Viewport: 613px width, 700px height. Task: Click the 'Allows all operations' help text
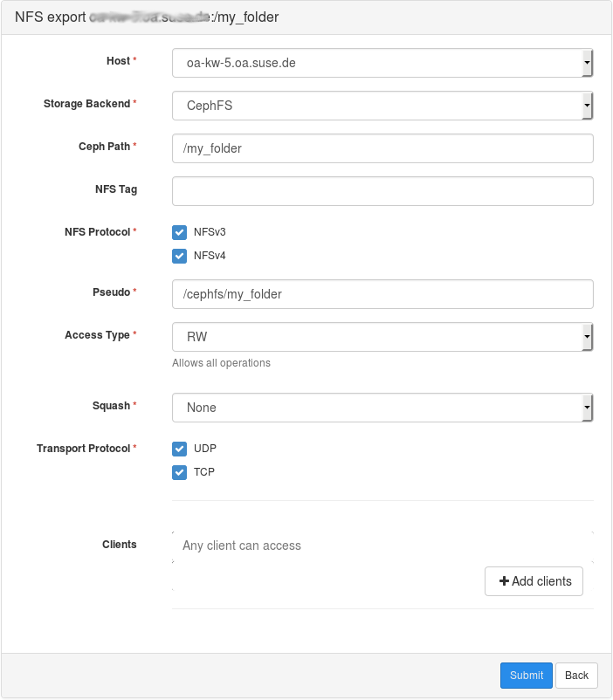pos(221,363)
